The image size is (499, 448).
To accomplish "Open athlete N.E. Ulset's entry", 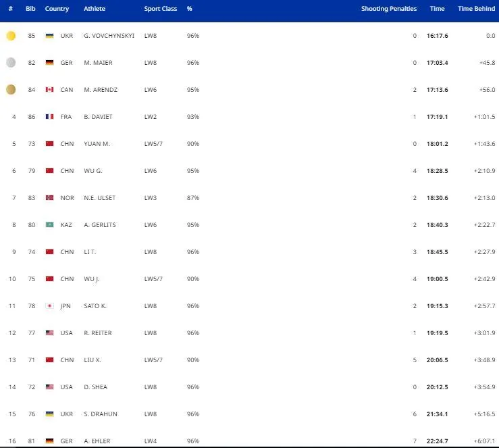I will [99, 198].
